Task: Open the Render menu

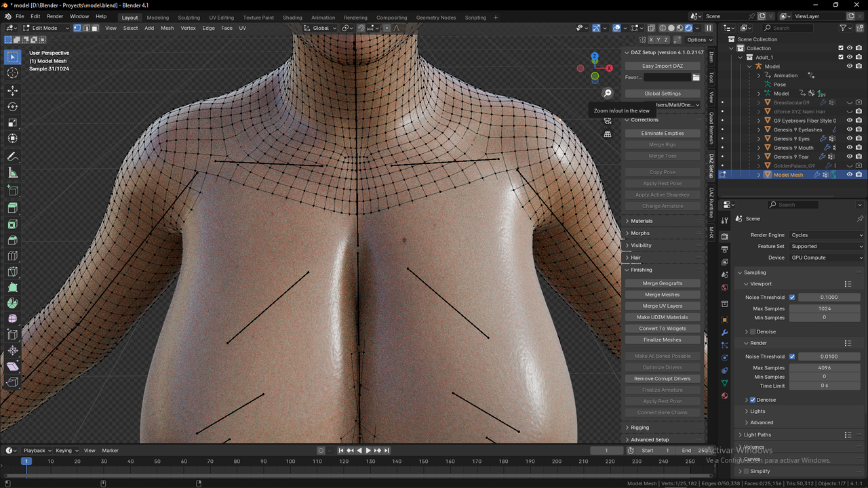Action: (x=55, y=16)
